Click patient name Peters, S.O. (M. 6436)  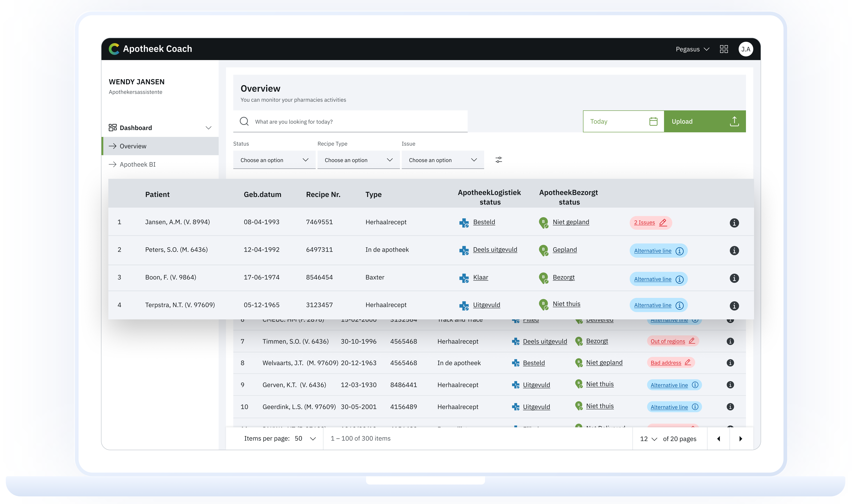(176, 250)
